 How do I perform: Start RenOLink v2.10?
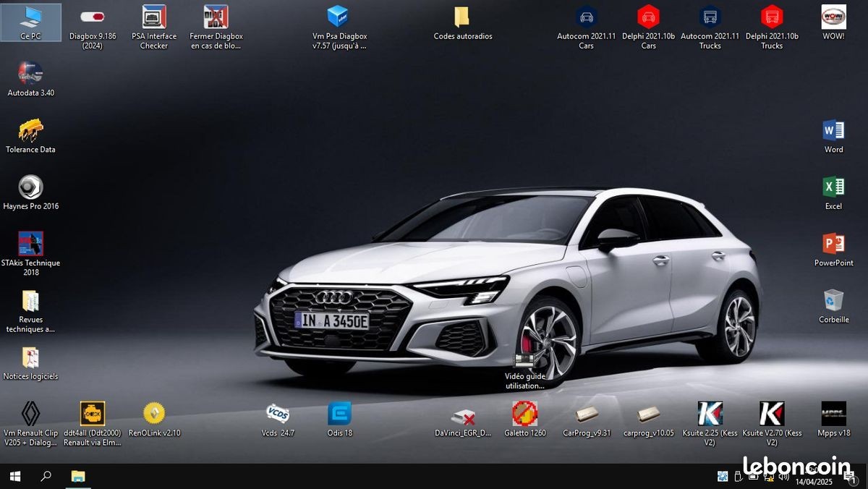154,414
